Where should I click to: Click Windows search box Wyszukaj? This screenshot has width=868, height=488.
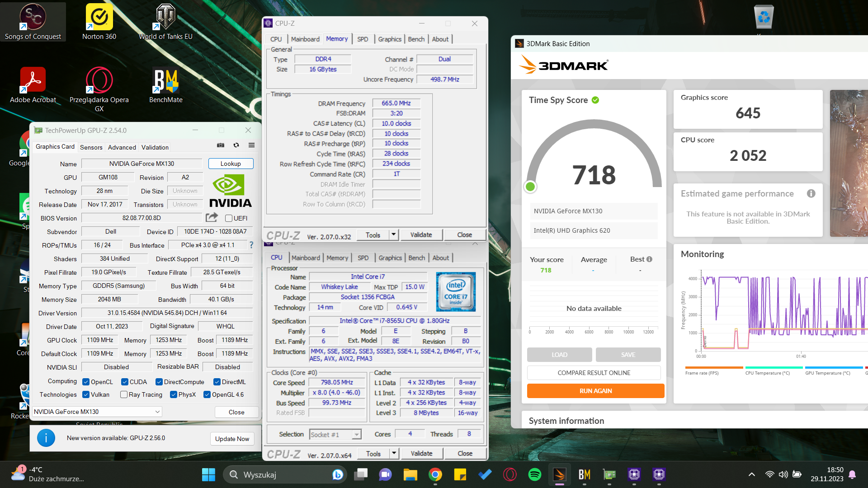(284, 474)
